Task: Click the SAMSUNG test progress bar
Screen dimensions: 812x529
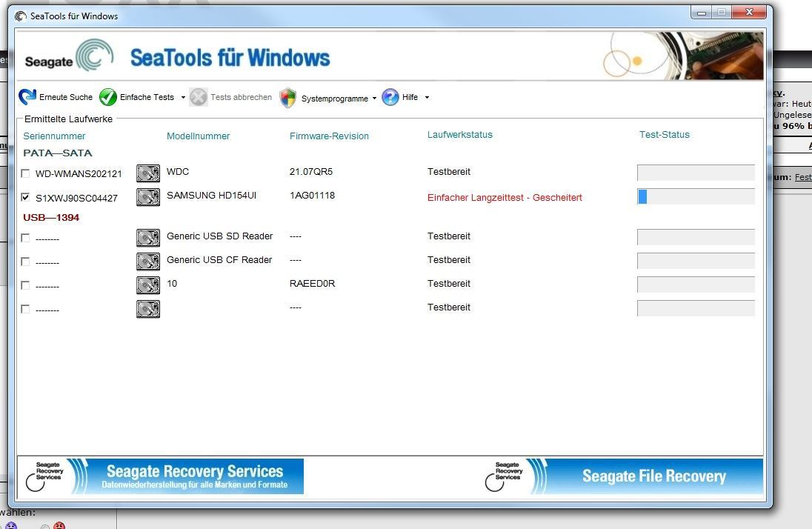Action: [x=696, y=197]
